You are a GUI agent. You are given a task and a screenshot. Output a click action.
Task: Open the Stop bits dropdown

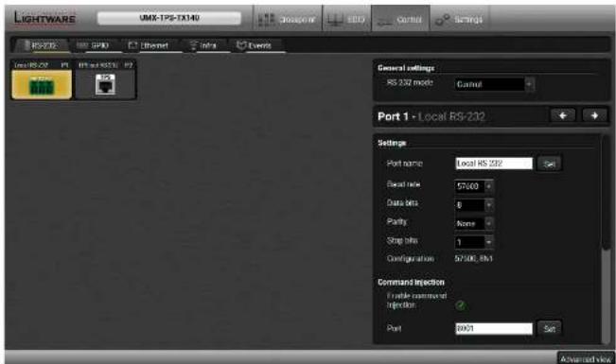click(x=474, y=242)
